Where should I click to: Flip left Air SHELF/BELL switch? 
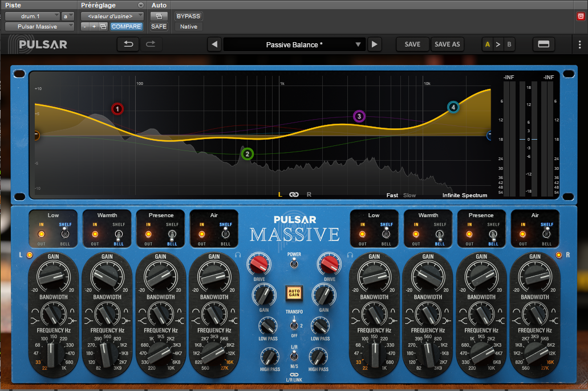click(225, 234)
